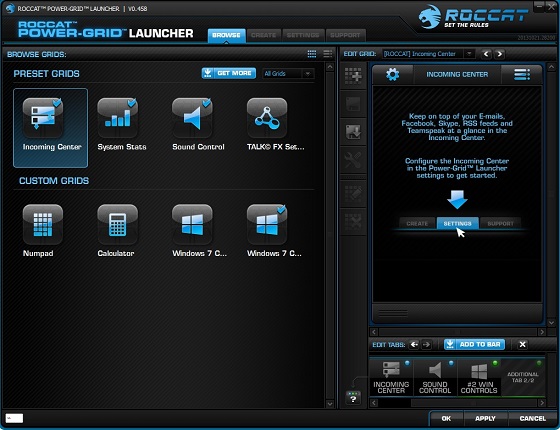Switch to grid thumbnail view
This screenshot has height=430, width=560.
pyautogui.click(x=312, y=54)
